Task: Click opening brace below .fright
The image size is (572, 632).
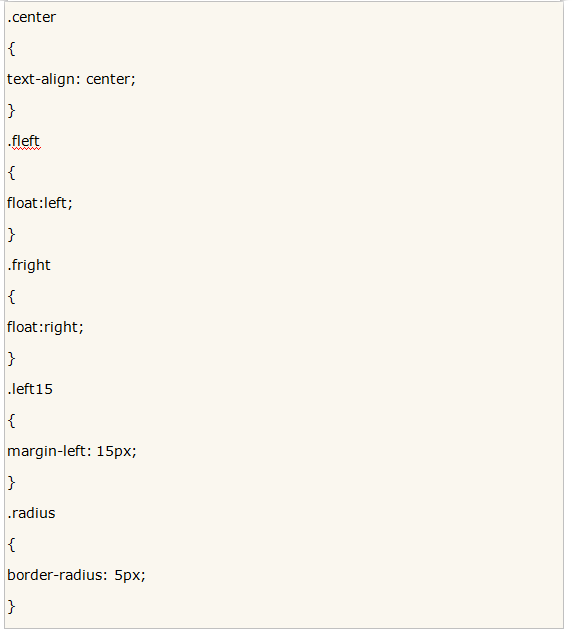Action: tap(12, 297)
